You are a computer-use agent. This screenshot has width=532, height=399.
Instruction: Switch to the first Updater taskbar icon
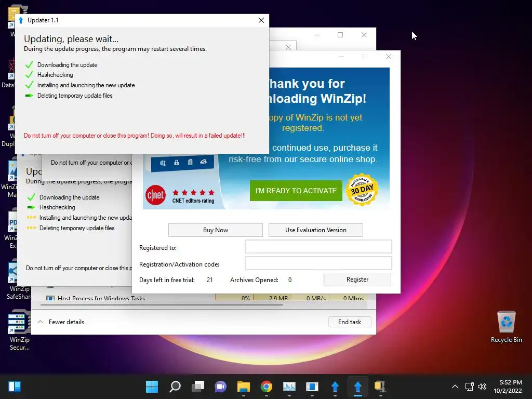pyautogui.click(x=335, y=387)
